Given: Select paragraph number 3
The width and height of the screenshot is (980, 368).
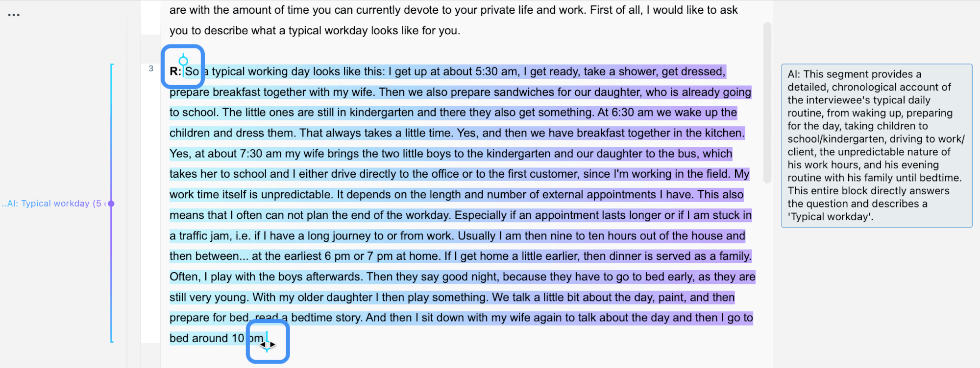Looking at the screenshot, I should [x=151, y=69].
